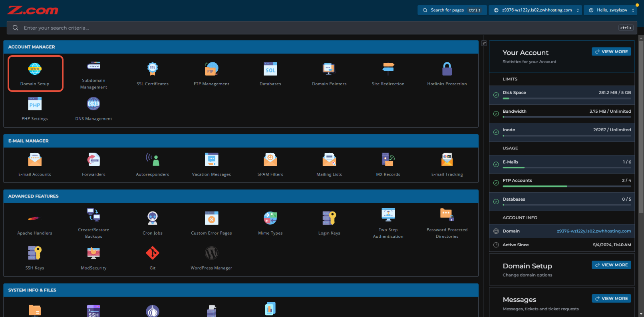
Task: Click the E-Mails usage bar
Action: [567, 168]
